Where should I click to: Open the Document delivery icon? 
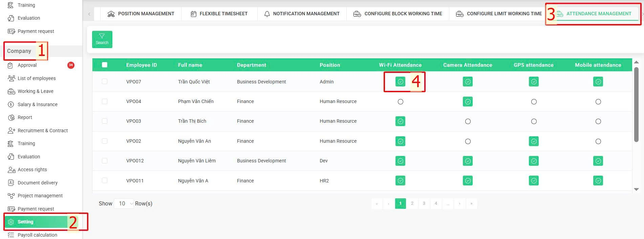pos(11,183)
